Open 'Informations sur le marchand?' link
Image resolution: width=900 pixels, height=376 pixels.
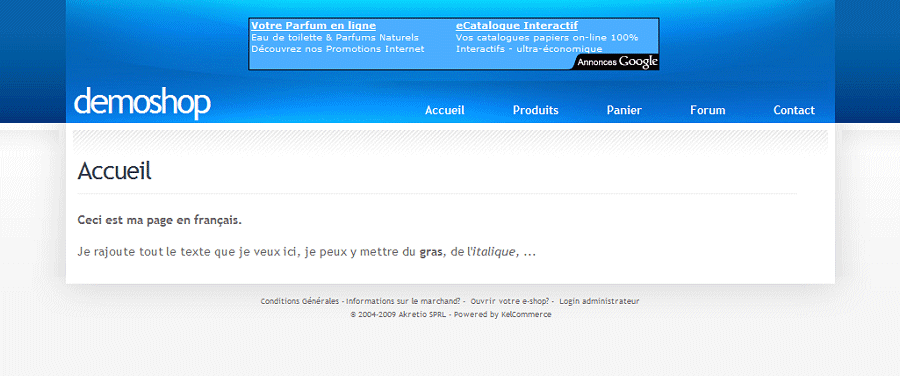click(x=403, y=301)
